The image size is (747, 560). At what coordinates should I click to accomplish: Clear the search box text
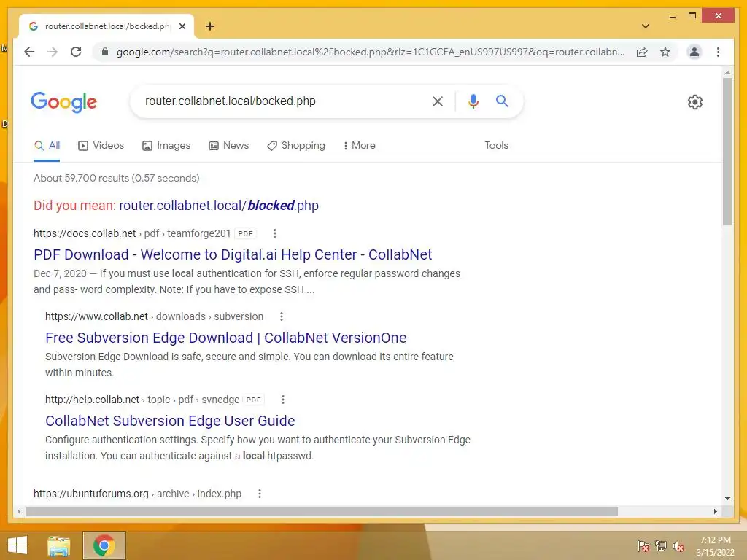point(438,101)
